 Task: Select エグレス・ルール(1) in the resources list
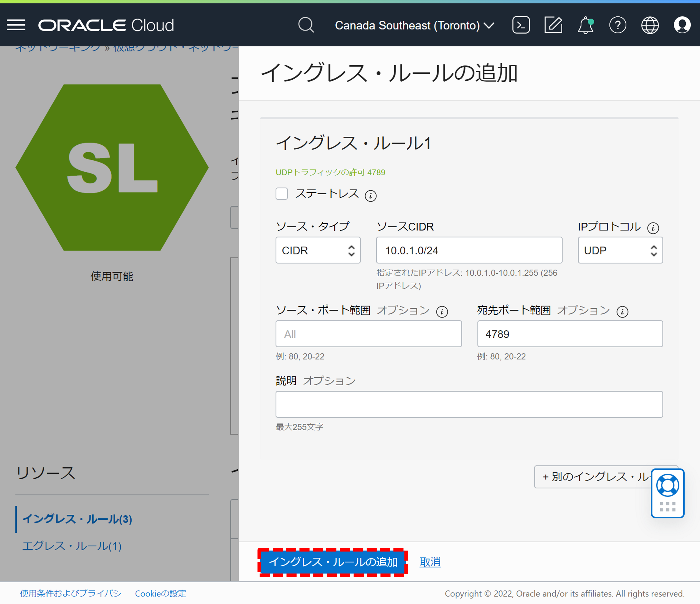point(72,546)
